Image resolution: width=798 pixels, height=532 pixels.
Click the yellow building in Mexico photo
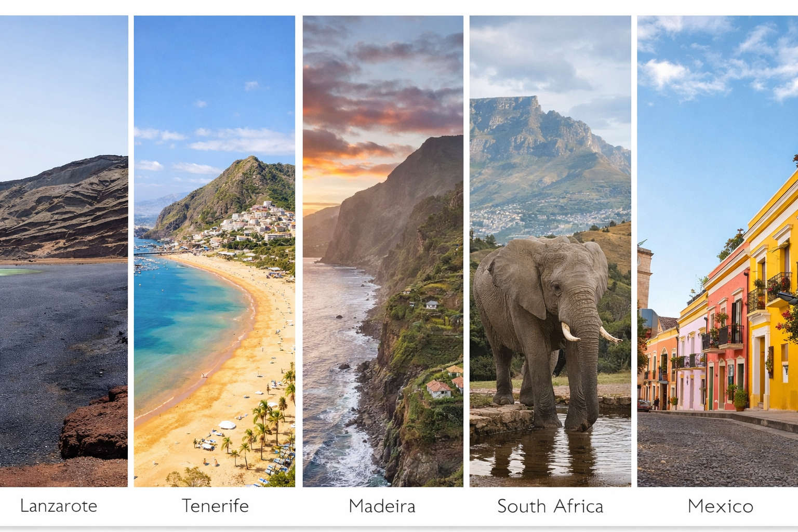pos(772,301)
